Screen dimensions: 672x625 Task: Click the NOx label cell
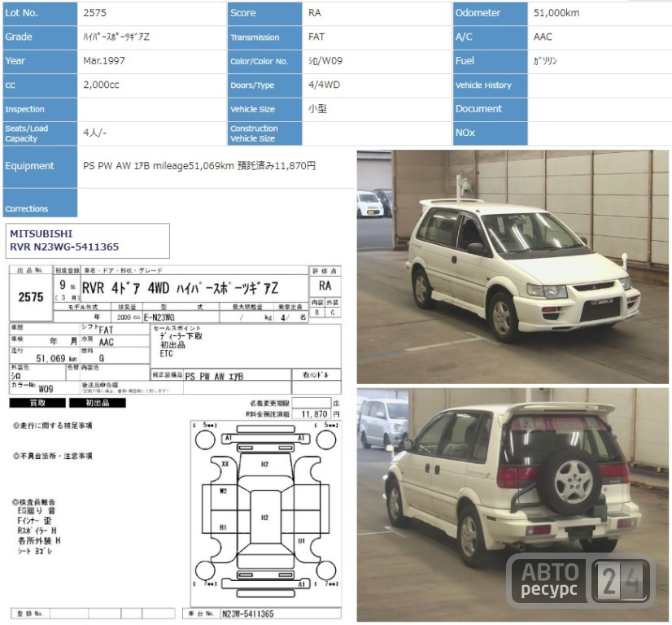(490, 133)
